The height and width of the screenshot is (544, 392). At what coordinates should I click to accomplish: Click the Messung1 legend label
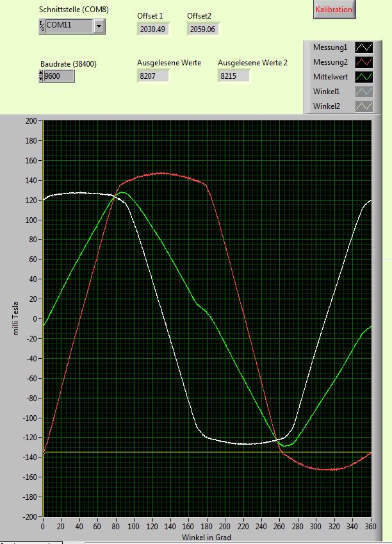pos(330,47)
